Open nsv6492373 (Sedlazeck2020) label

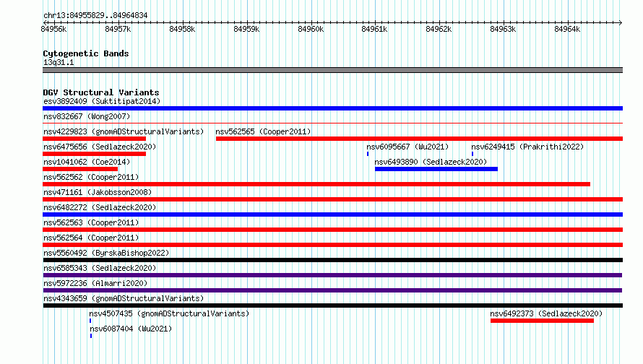tap(546, 313)
